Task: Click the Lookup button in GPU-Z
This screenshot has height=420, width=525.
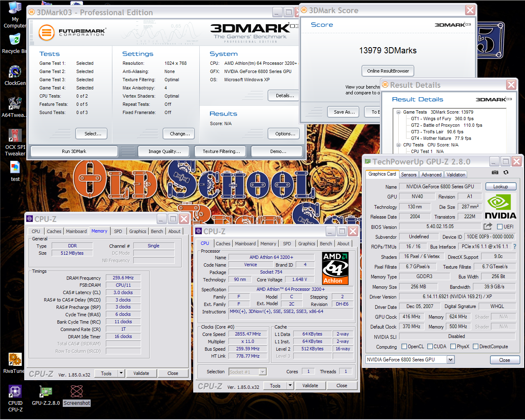Action: coord(500,187)
